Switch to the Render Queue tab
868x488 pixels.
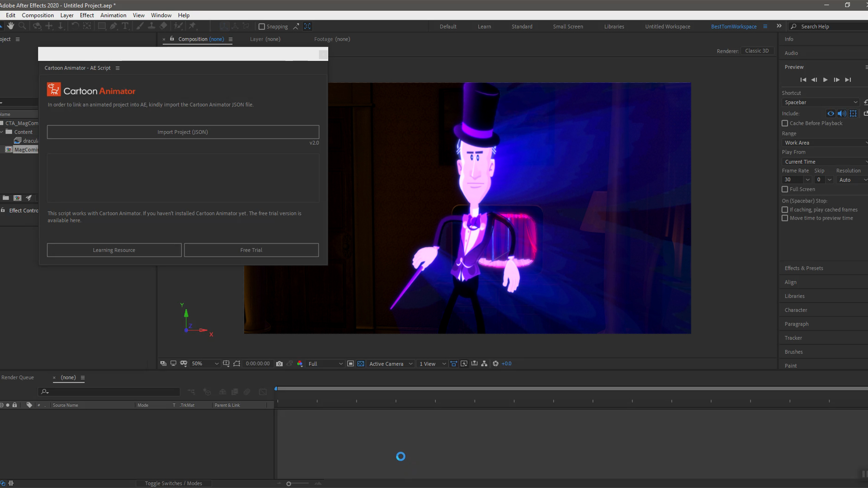(x=18, y=377)
